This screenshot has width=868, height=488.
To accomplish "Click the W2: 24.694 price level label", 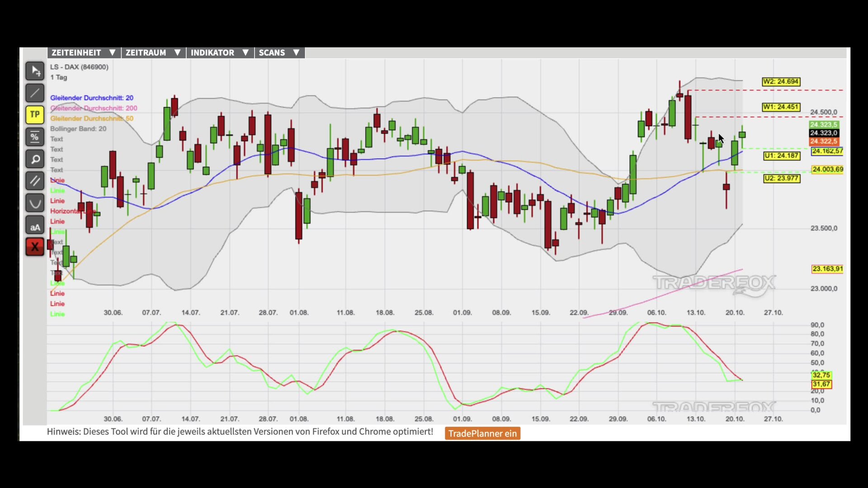I will [x=781, y=82].
